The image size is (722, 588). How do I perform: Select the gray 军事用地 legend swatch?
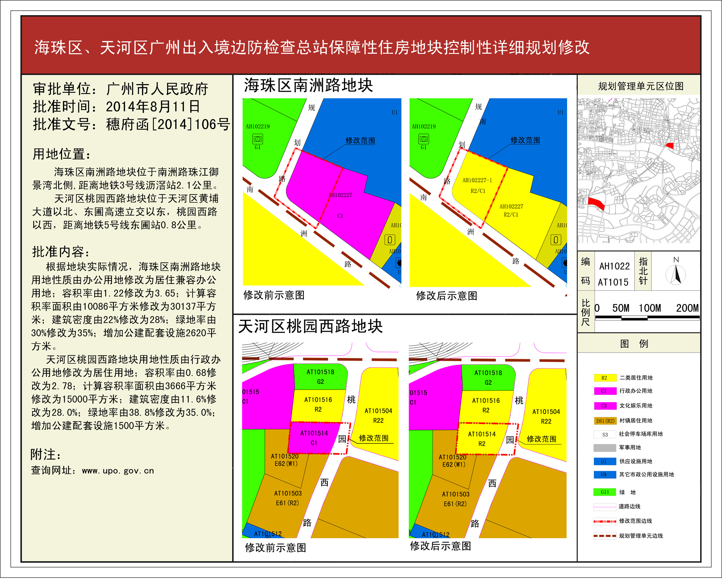pos(605,448)
